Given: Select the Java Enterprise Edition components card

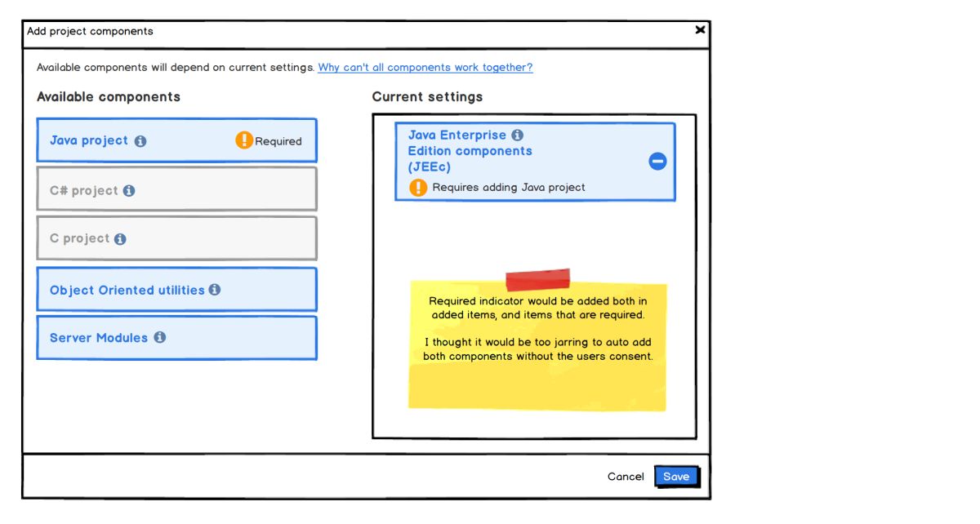Looking at the screenshot, I should pos(535,162).
